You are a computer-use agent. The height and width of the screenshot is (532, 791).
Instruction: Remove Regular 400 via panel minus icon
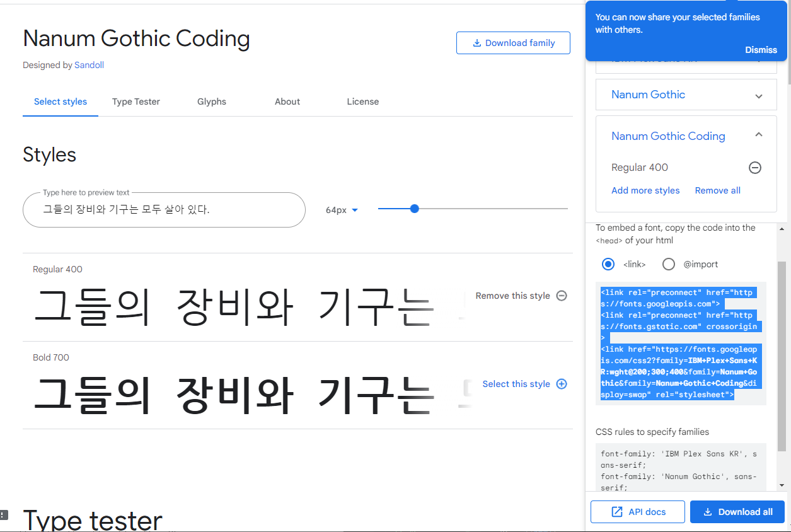tap(755, 168)
